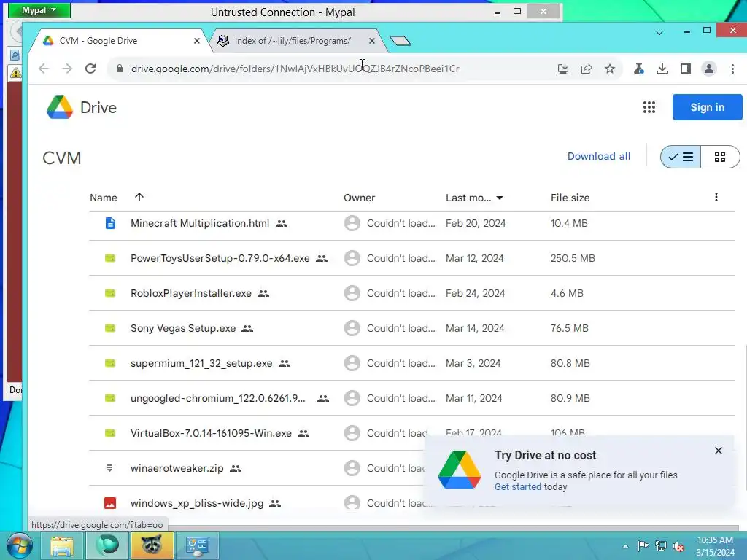747x560 pixels.
Task: Open the Mypal menu dropdown
Action: click(x=39, y=10)
